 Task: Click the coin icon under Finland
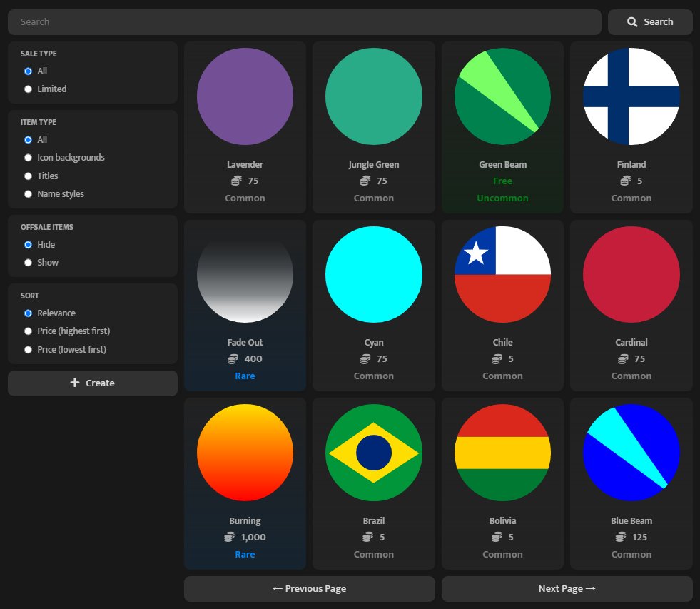tap(626, 181)
